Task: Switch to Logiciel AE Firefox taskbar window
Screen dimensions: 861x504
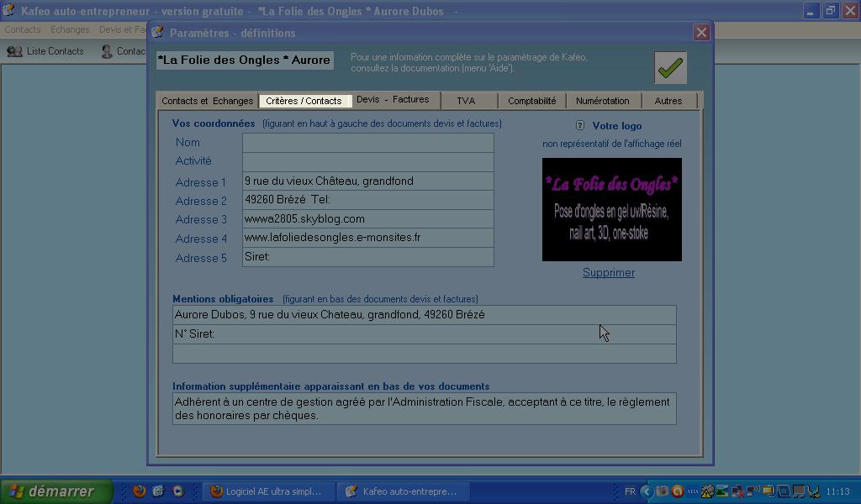Action: pyautogui.click(x=267, y=491)
